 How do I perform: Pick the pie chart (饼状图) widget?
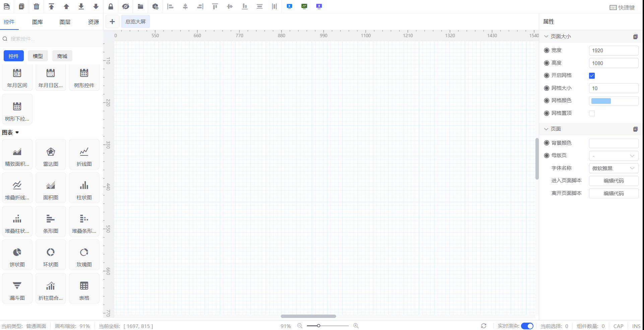click(x=17, y=255)
